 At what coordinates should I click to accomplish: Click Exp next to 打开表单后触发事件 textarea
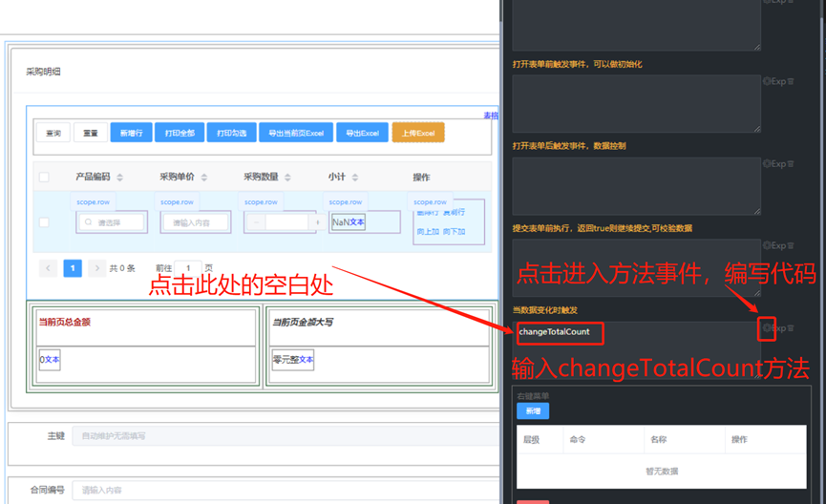click(x=778, y=164)
